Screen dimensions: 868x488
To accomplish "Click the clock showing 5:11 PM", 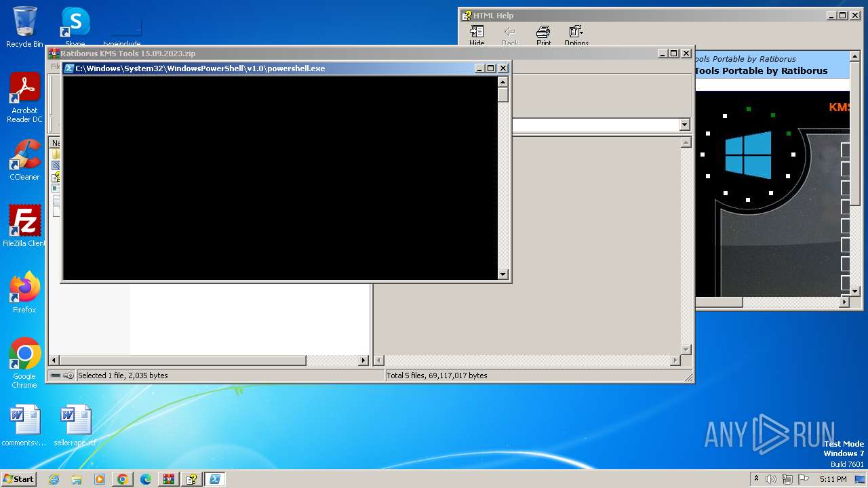I will pyautogui.click(x=833, y=479).
